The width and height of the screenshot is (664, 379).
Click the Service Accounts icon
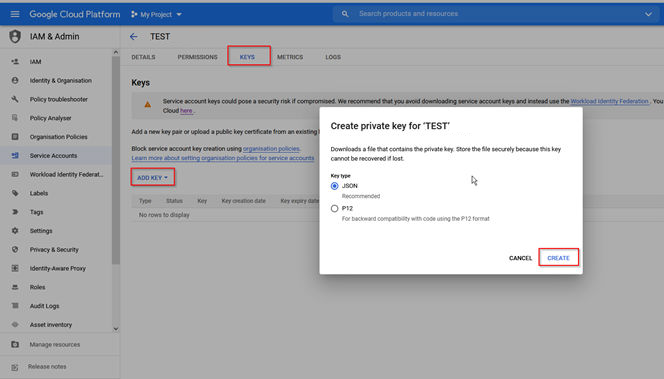15,155
